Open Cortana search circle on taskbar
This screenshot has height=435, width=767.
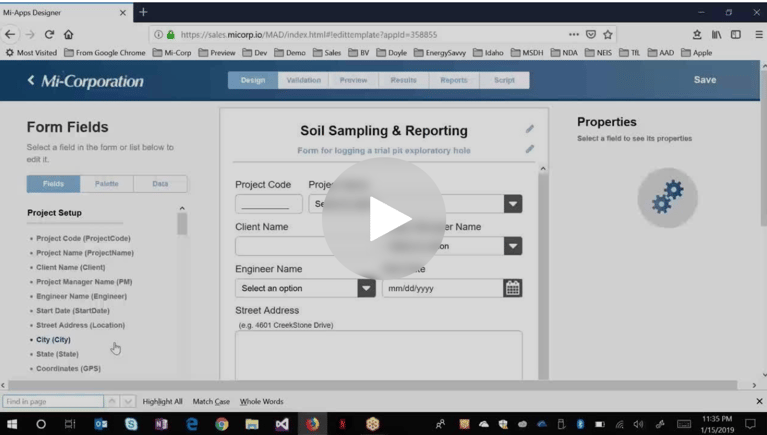pos(41,424)
